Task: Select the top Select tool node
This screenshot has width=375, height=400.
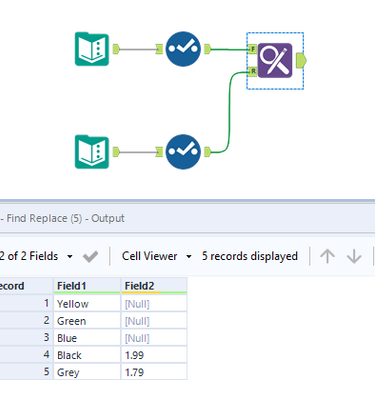Action: 183,49
